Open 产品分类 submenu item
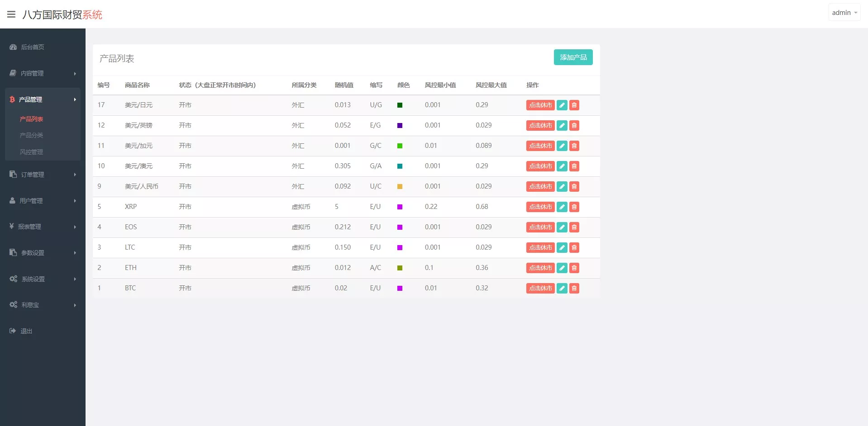 pyautogui.click(x=31, y=135)
